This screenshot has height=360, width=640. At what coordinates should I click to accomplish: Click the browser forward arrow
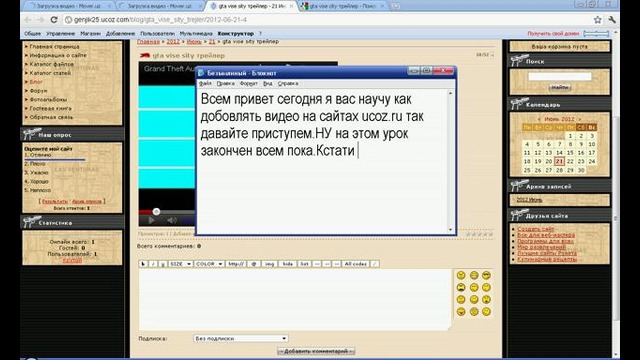40,20
